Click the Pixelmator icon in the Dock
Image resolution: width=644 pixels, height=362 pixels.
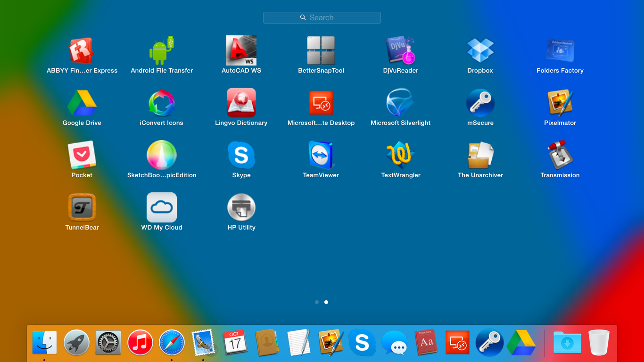pos(330,342)
